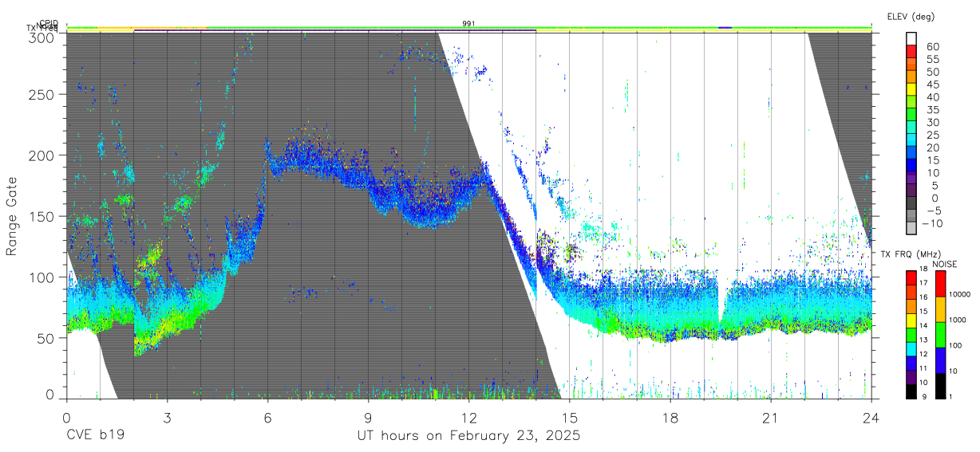980x452 pixels.
Task: Click the Range Gate tick label 250
Action: [x=41, y=95]
